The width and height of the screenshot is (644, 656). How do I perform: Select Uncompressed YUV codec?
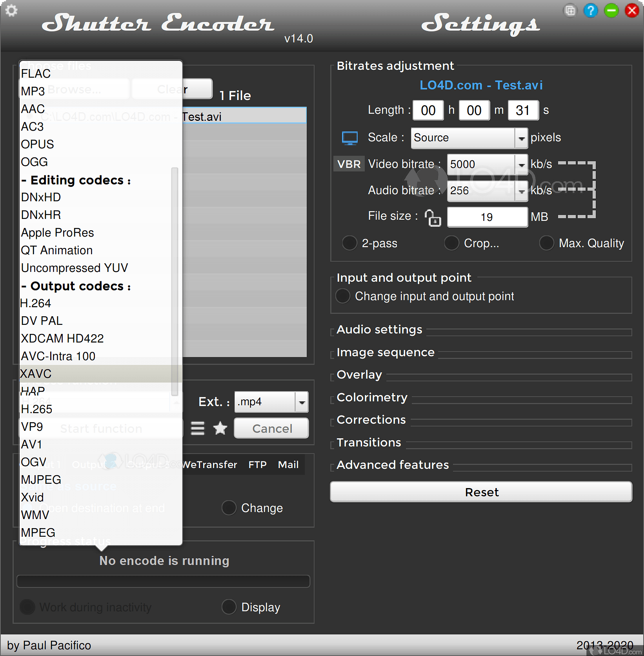pyautogui.click(x=96, y=268)
